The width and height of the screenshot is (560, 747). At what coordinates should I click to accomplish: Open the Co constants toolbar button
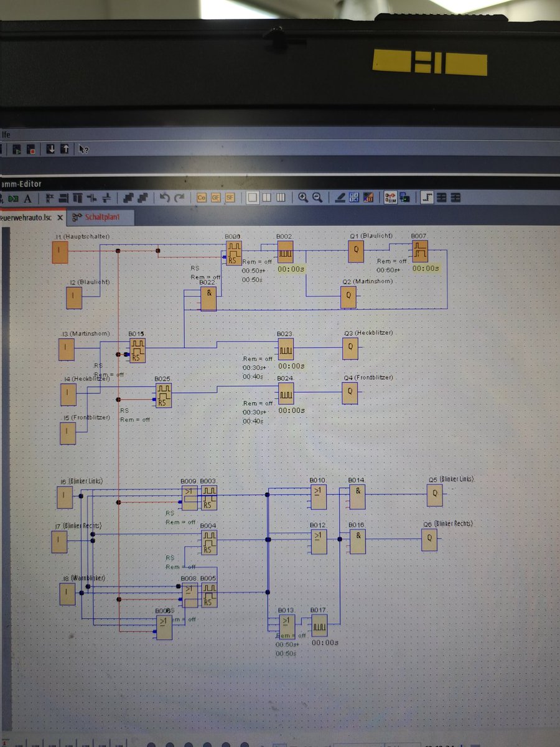pyautogui.click(x=201, y=197)
